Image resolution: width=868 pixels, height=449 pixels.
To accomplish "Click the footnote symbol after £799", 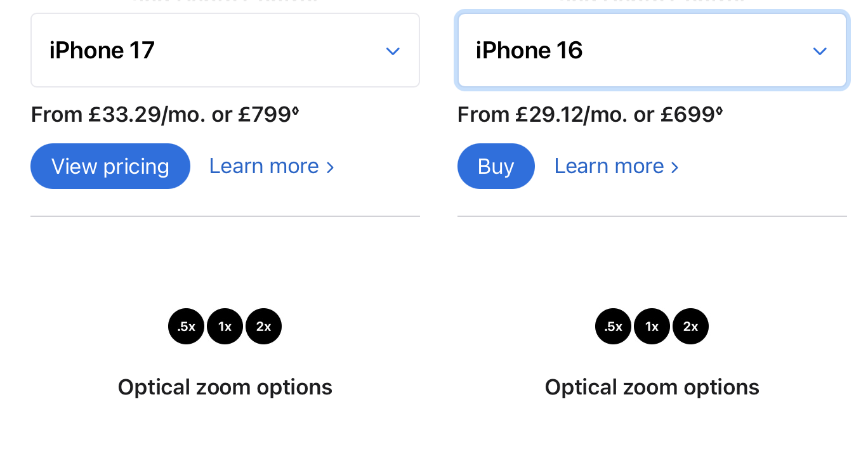I will coord(295,112).
